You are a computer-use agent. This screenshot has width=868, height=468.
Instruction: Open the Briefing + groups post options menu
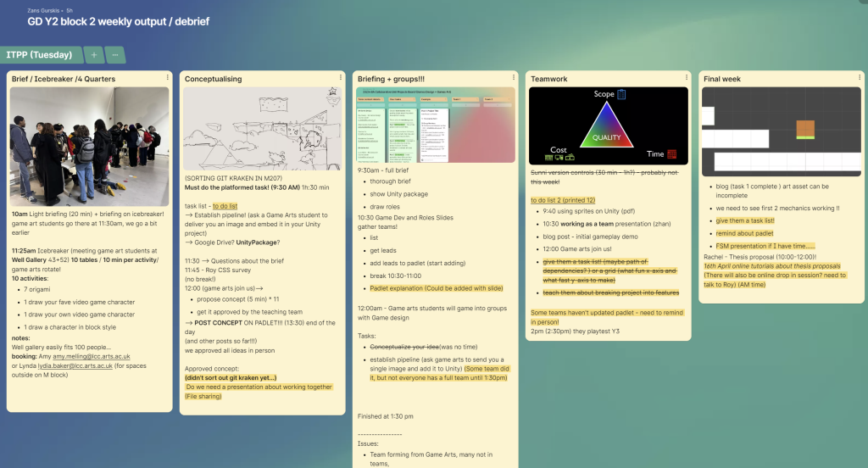tap(514, 78)
